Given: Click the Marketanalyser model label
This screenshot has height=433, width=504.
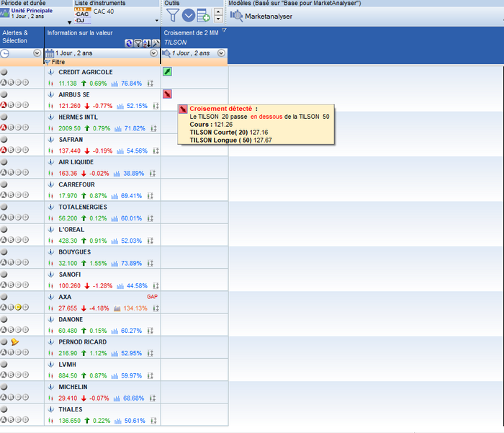Looking at the screenshot, I should point(269,16).
